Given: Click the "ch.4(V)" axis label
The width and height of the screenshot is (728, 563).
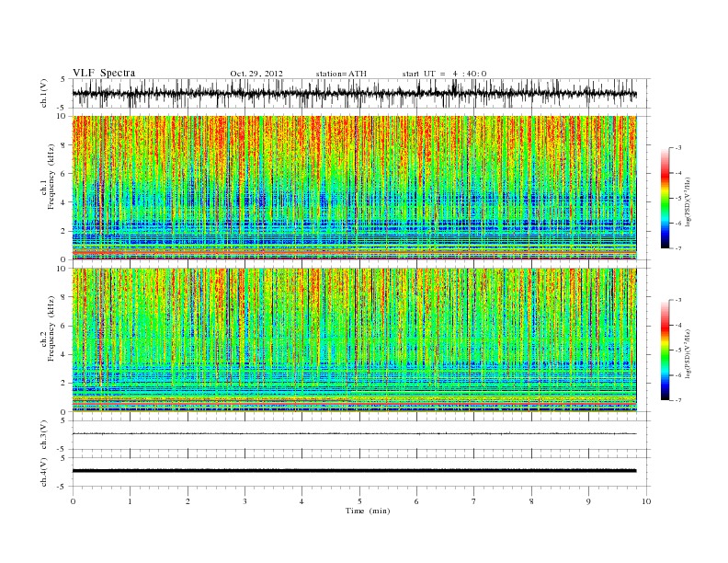Looking at the screenshot, I should pos(44,472).
